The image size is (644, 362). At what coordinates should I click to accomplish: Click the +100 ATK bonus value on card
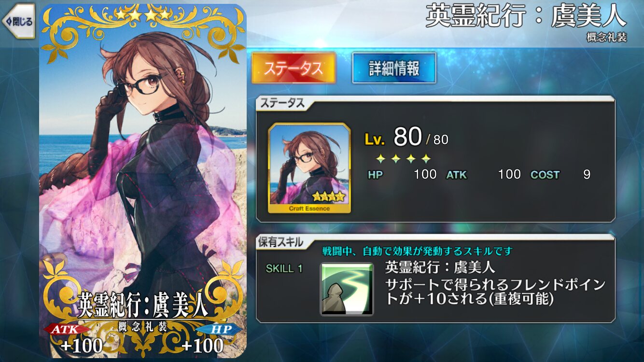82,346
